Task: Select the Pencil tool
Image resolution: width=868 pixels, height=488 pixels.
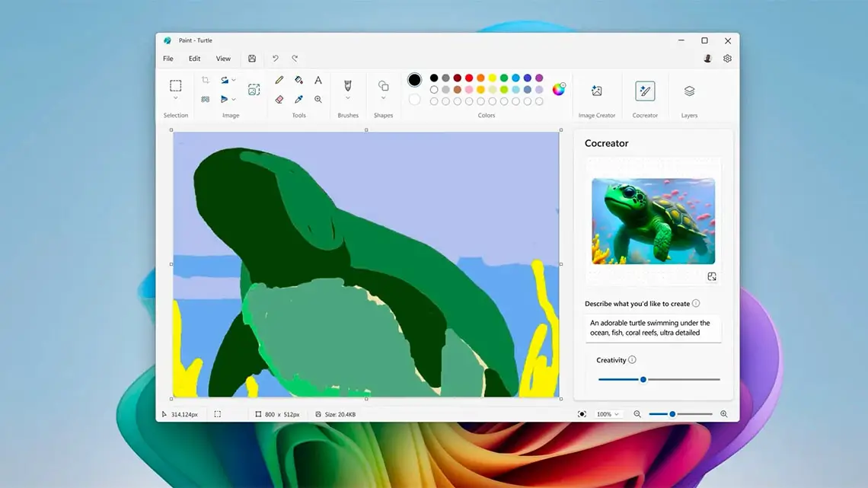Action: pos(279,80)
